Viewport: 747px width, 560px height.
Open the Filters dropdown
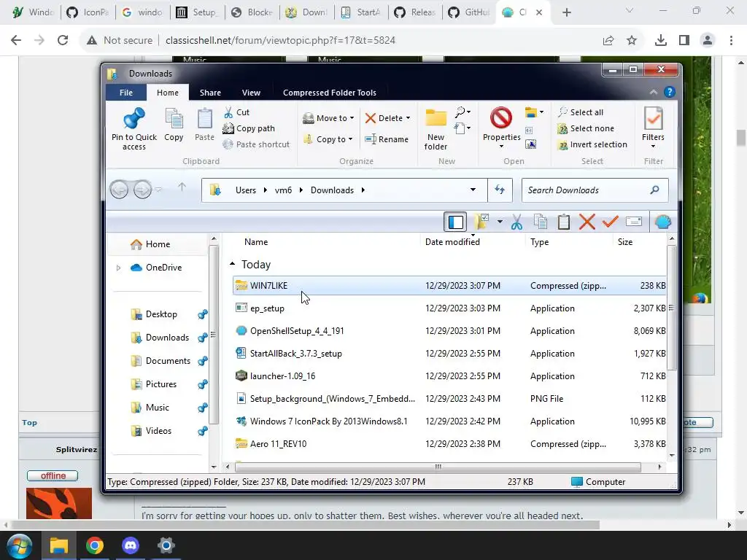click(x=653, y=128)
